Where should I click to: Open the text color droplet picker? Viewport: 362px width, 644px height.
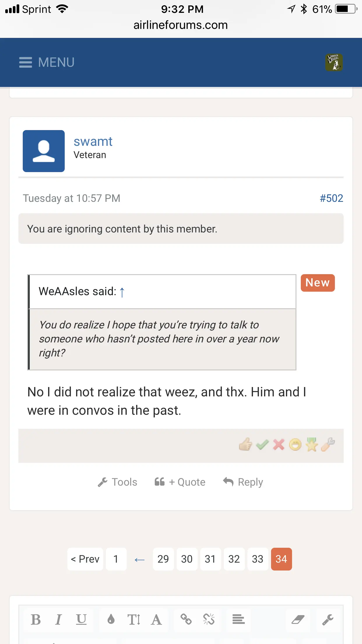(x=111, y=619)
